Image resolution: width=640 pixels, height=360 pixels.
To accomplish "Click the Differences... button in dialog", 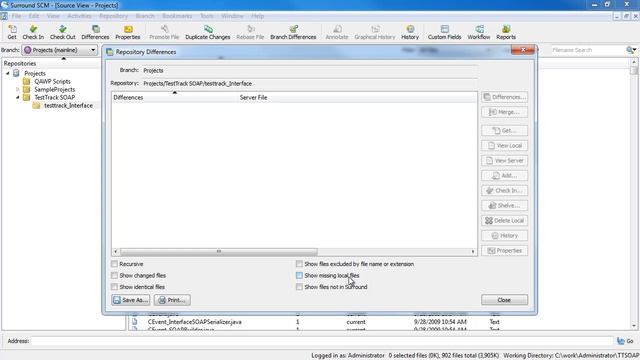I will point(504,97).
